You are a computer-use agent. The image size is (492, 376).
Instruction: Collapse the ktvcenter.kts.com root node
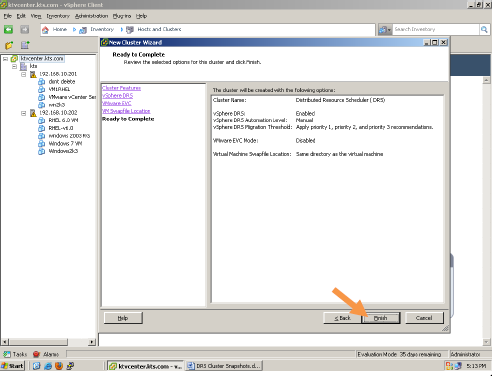click(5, 59)
